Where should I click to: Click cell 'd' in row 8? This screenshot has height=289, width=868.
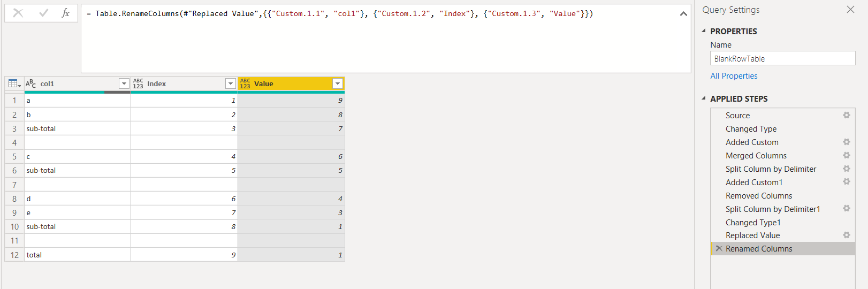[78, 199]
